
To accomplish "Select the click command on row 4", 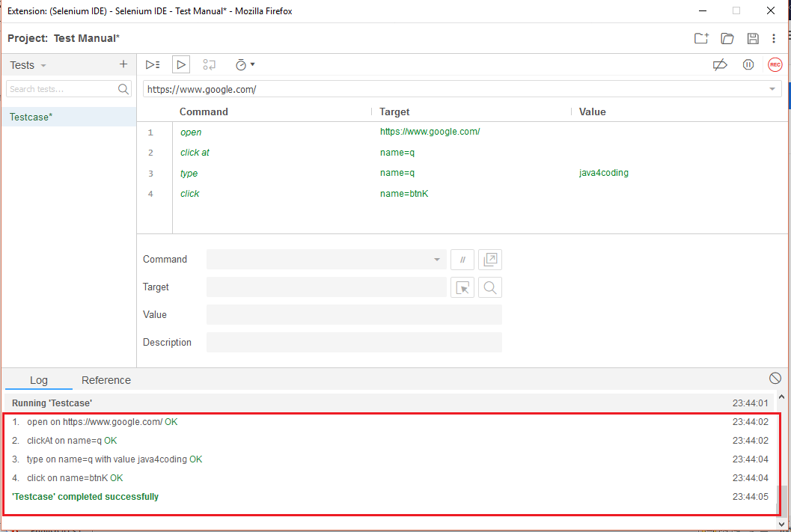I will point(462,194).
